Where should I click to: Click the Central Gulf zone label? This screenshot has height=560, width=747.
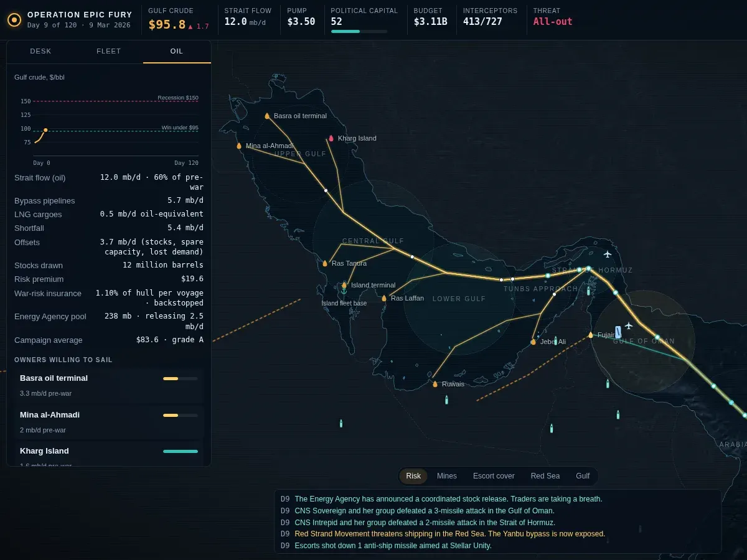tap(373, 241)
